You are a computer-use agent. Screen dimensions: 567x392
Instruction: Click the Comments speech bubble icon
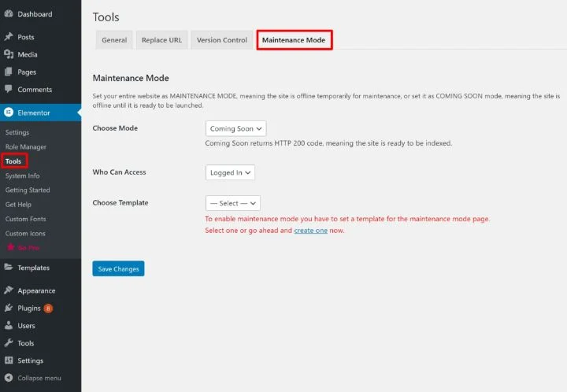[x=9, y=89]
